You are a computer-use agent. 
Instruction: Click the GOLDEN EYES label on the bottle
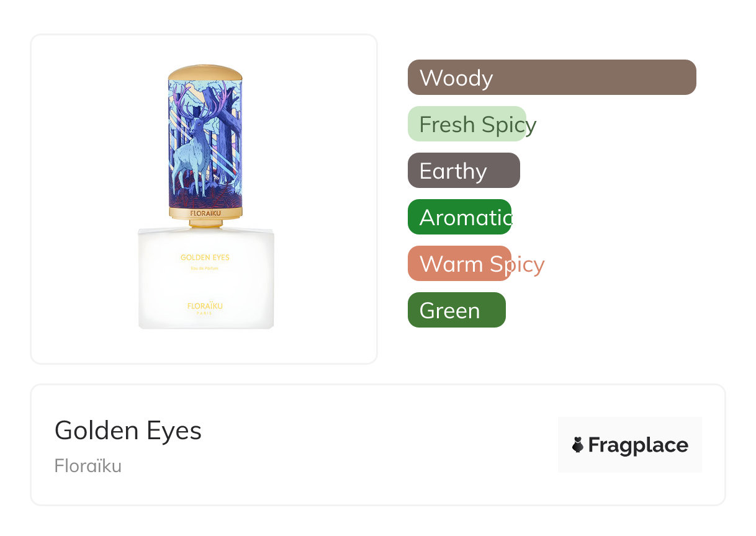(x=205, y=257)
